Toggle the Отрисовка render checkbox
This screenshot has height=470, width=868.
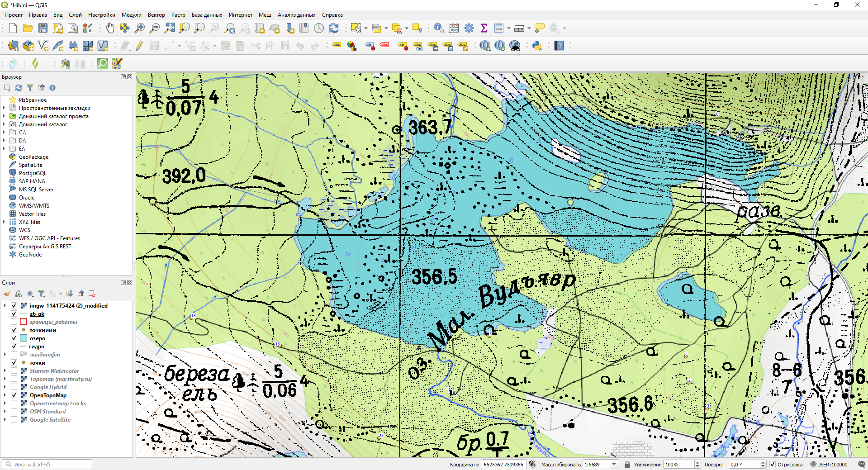click(x=773, y=465)
